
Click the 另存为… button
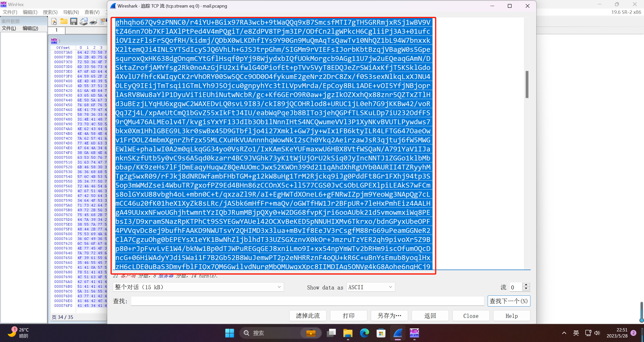click(x=389, y=316)
